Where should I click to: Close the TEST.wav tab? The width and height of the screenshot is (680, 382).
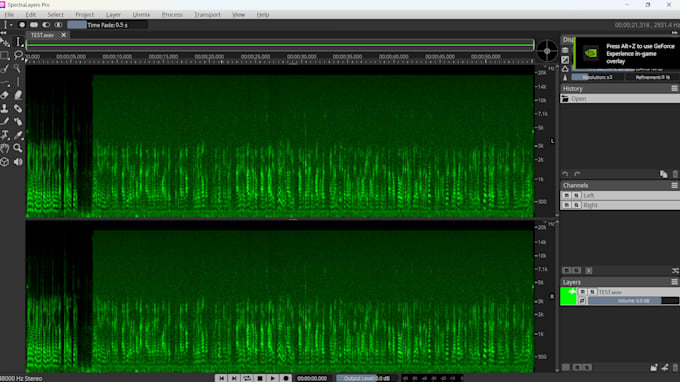coord(63,35)
